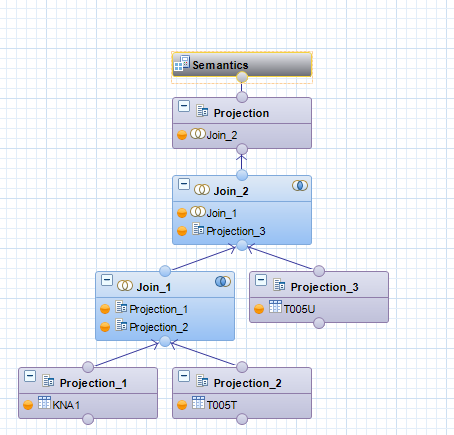Click top connector port of Projection node
Viewport: 454px width, 435px height.
[242, 97]
